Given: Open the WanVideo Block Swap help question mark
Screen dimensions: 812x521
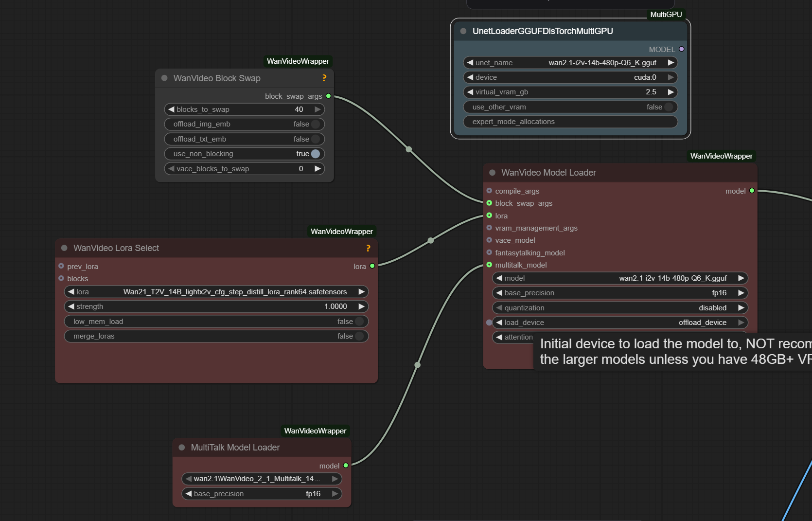Looking at the screenshot, I should [324, 78].
